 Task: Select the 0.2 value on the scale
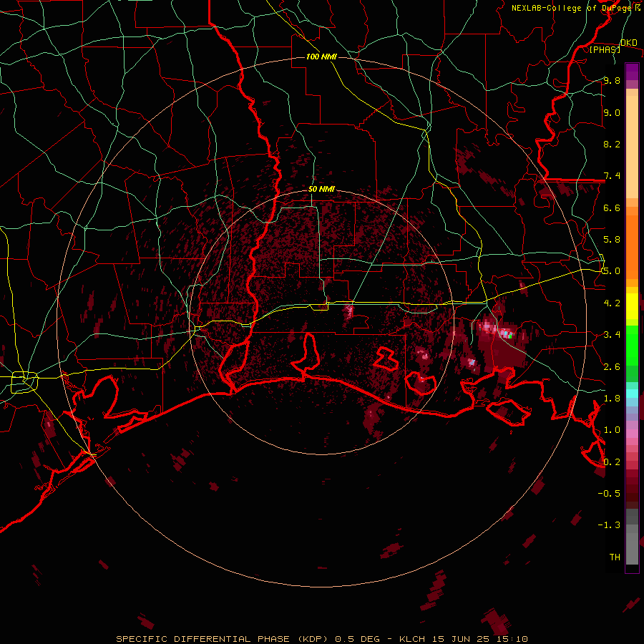(x=612, y=462)
